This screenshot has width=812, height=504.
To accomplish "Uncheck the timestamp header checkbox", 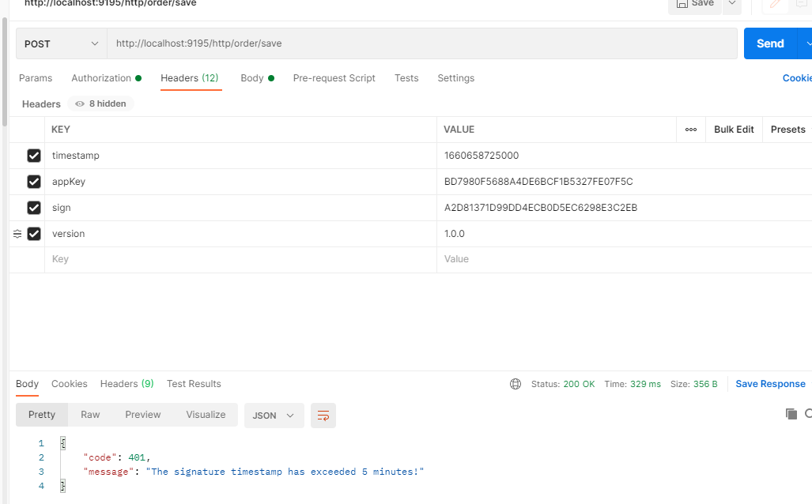I will pos(34,156).
